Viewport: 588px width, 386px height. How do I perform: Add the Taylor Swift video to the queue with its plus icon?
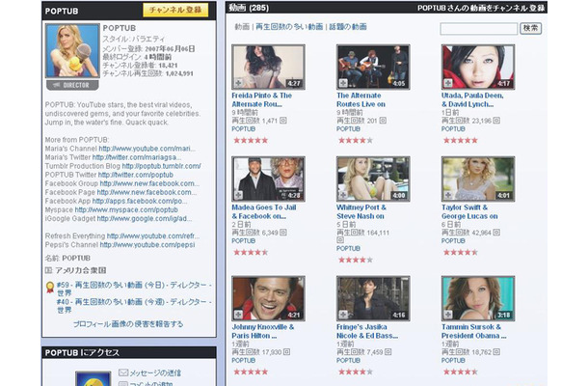448,195
